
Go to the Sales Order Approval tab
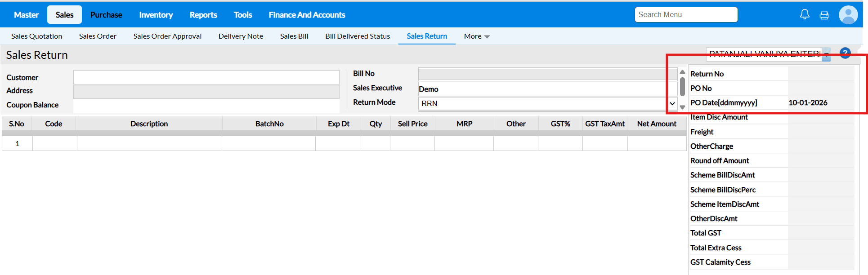pyautogui.click(x=167, y=36)
